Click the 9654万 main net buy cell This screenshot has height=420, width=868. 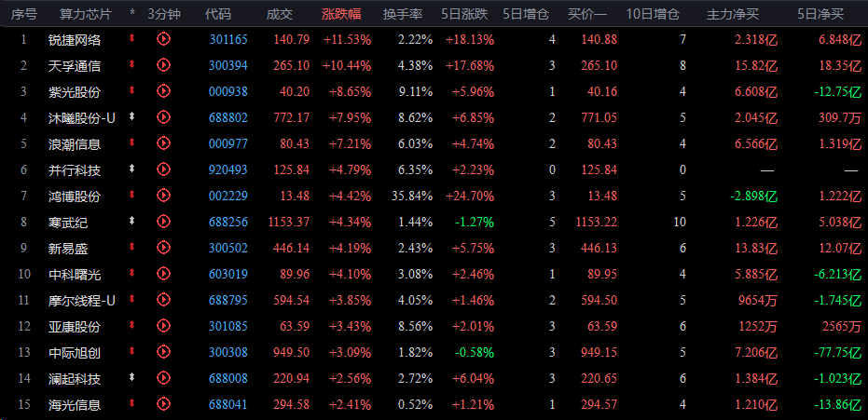click(x=758, y=300)
